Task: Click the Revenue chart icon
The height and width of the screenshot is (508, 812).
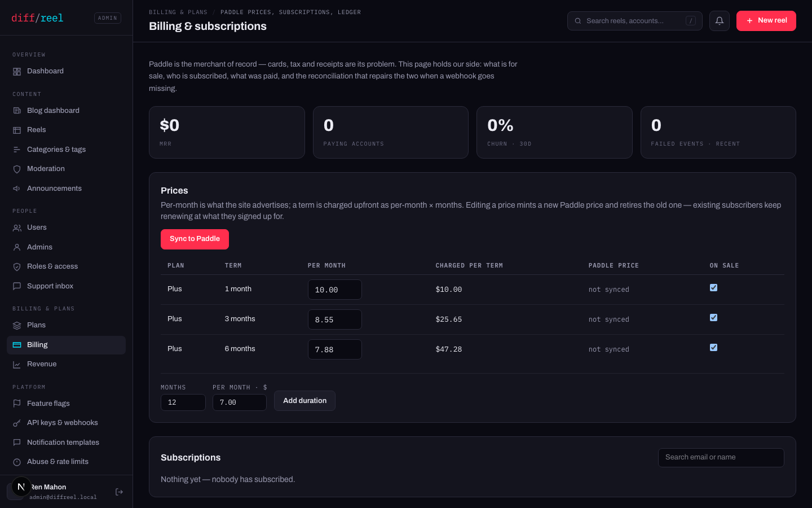Action: click(x=17, y=365)
